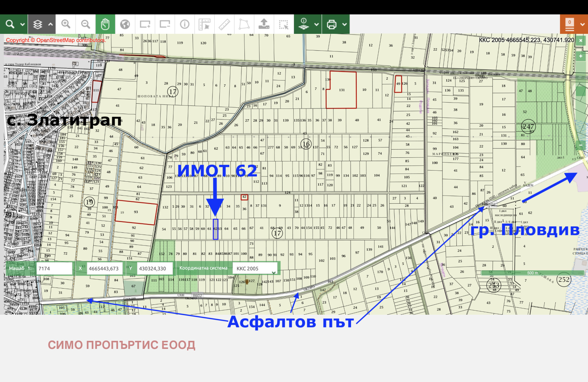Close the coordinates display with X button

581,40
